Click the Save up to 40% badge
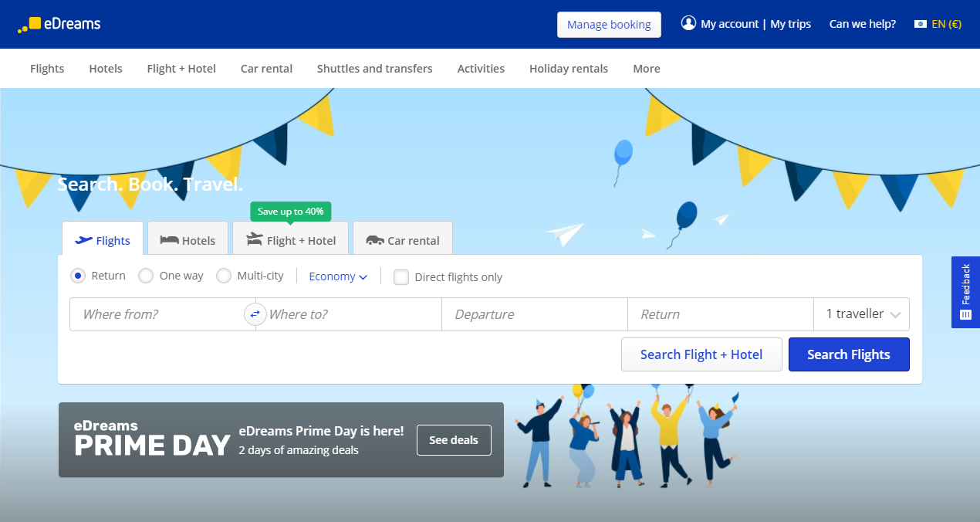Image resolution: width=980 pixels, height=522 pixels. tap(291, 212)
